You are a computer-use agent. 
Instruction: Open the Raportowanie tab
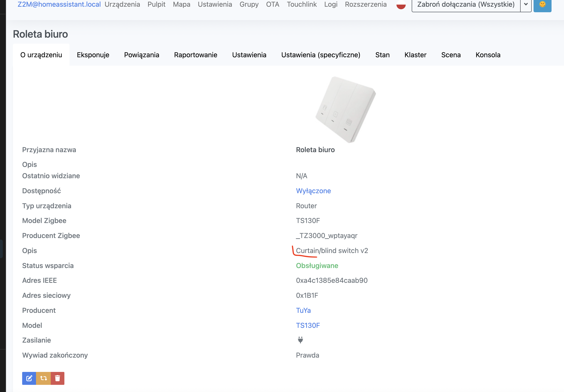click(195, 55)
